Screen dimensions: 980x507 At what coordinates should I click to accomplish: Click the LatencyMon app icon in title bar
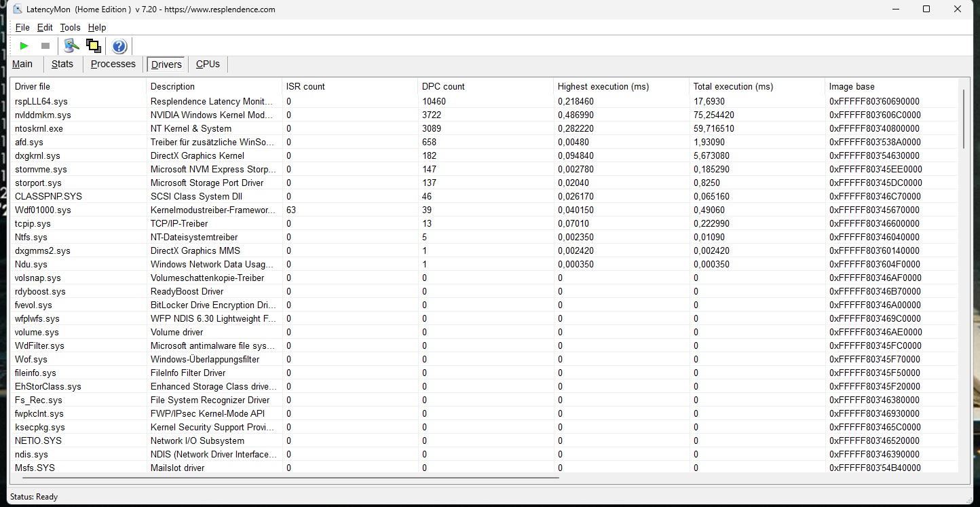click(x=18, y=10)
